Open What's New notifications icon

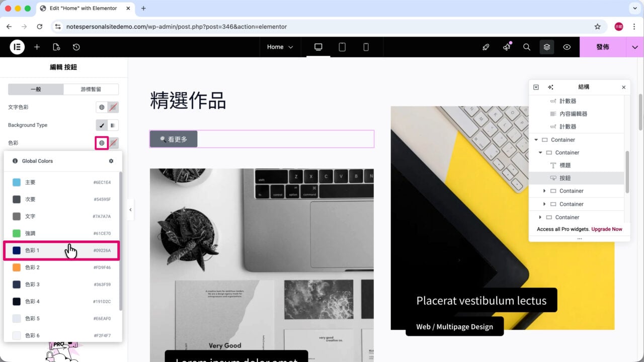(507, 47)
